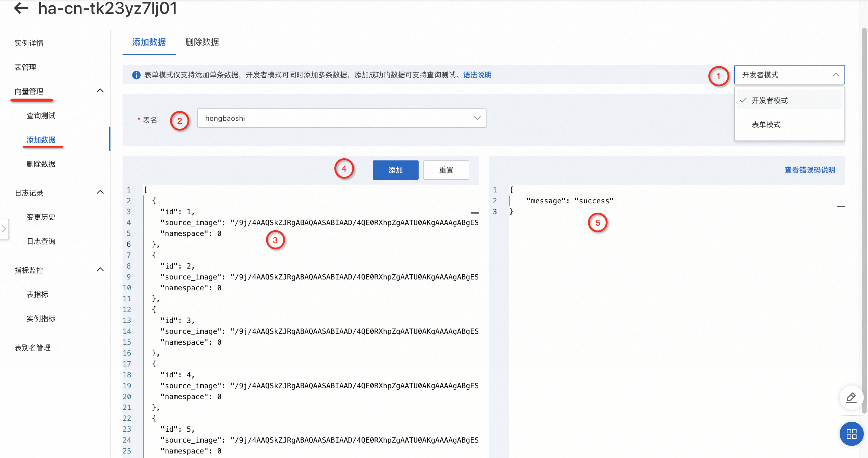Click the 重置 button
Viewport: 868px width, 458px height.
click(x=446, y=170)
